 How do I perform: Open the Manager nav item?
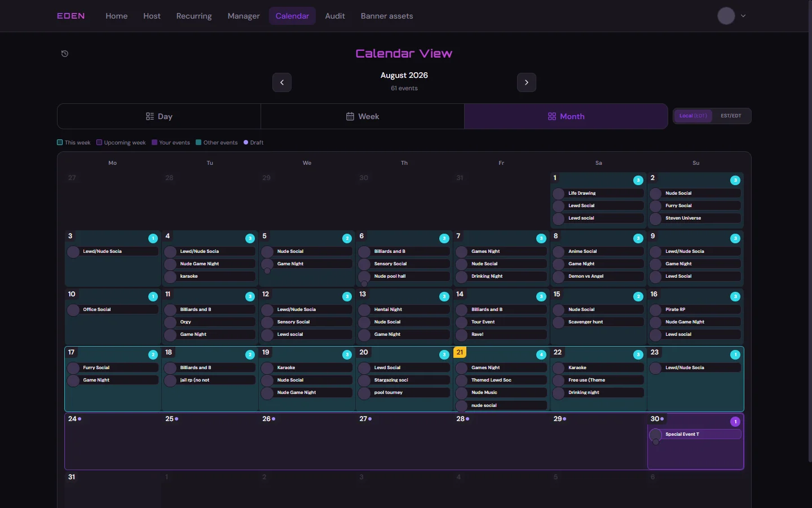click(x=244, y=16)
